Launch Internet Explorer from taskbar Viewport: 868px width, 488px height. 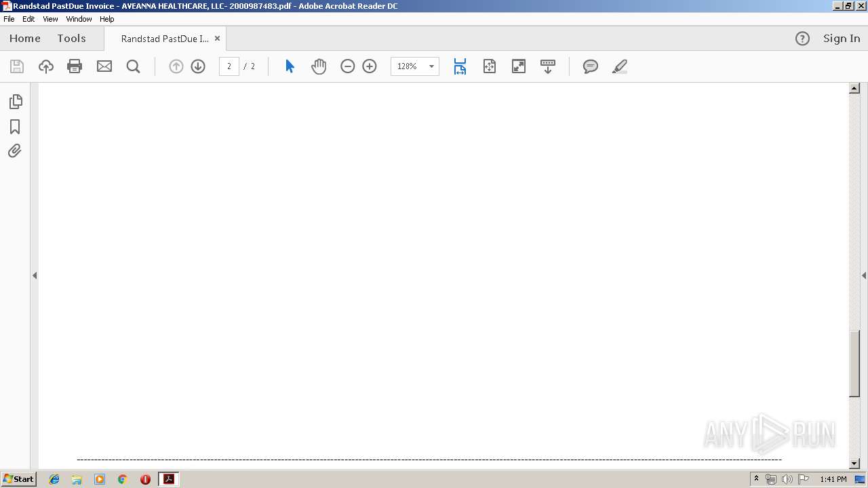54,479
